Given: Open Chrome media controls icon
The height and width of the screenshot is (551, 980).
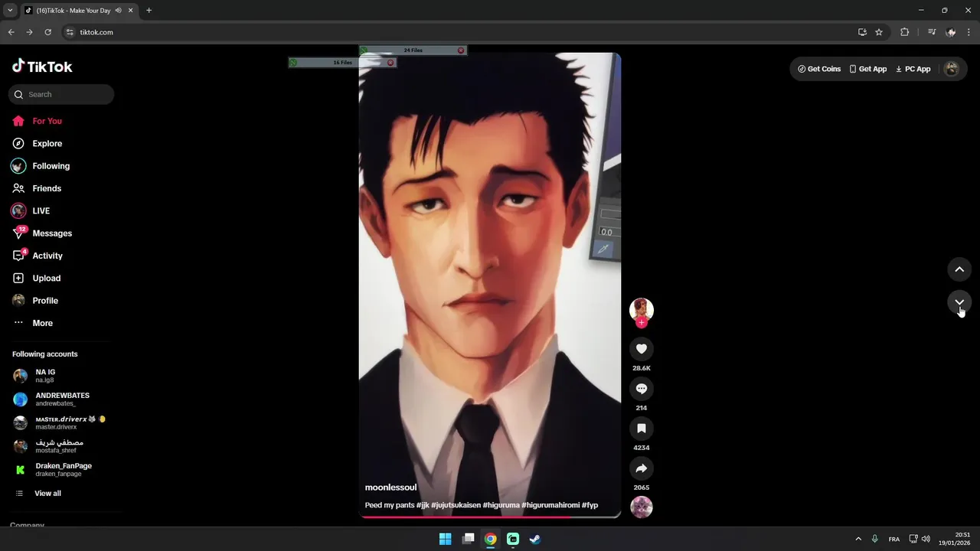Looking at the screenshot, I should [932, 32].
